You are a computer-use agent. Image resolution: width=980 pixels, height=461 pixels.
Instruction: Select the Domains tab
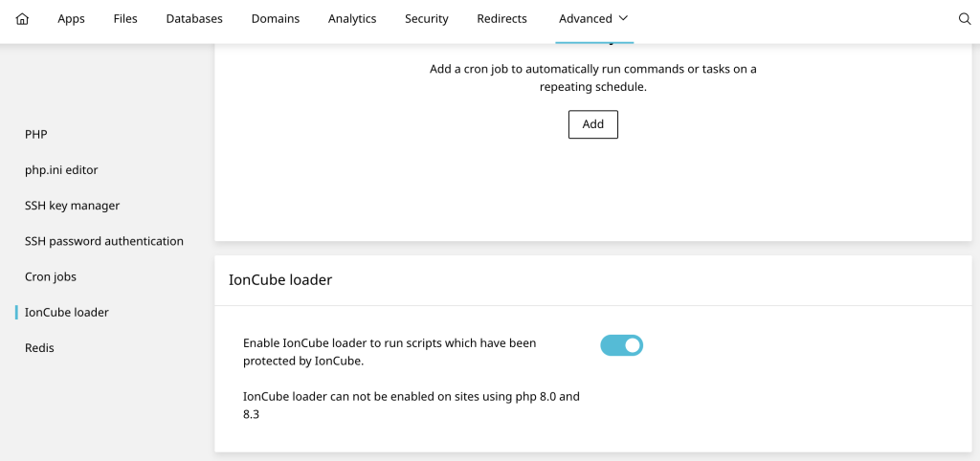(x=276, y=19)
